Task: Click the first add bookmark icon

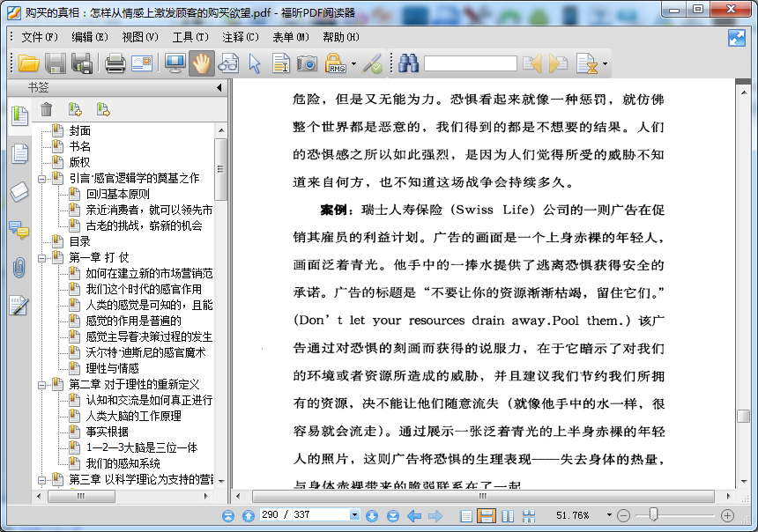Action: [x=75, y=109]
